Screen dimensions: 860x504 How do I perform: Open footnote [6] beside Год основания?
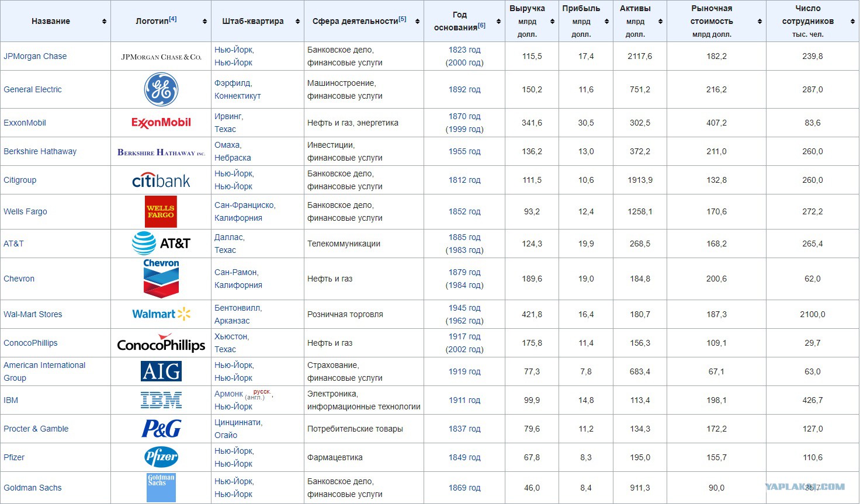481,25
